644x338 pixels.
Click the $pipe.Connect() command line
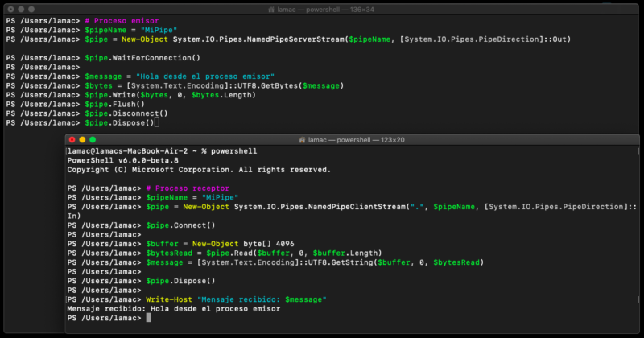click(180, 225)
